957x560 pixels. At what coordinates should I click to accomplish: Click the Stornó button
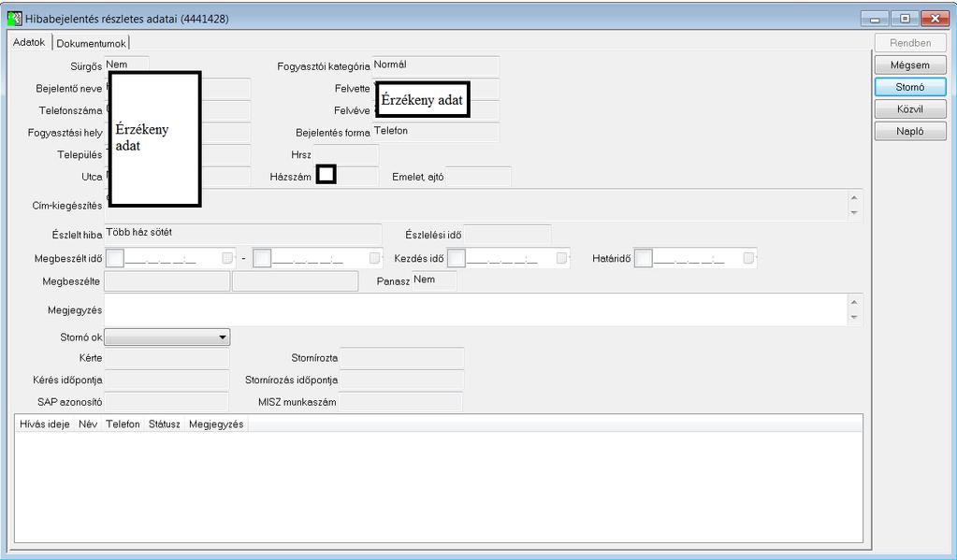(909, 87)
